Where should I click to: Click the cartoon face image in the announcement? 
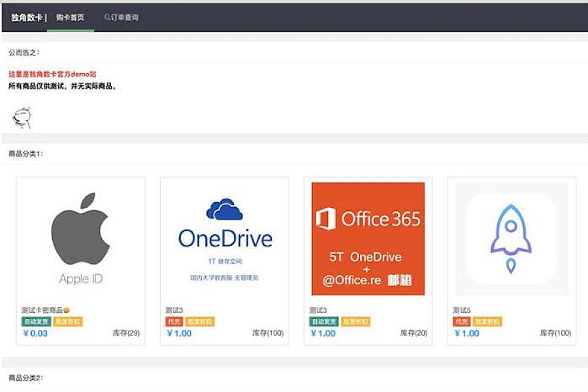pyautogui.click(x=22, y=118)
